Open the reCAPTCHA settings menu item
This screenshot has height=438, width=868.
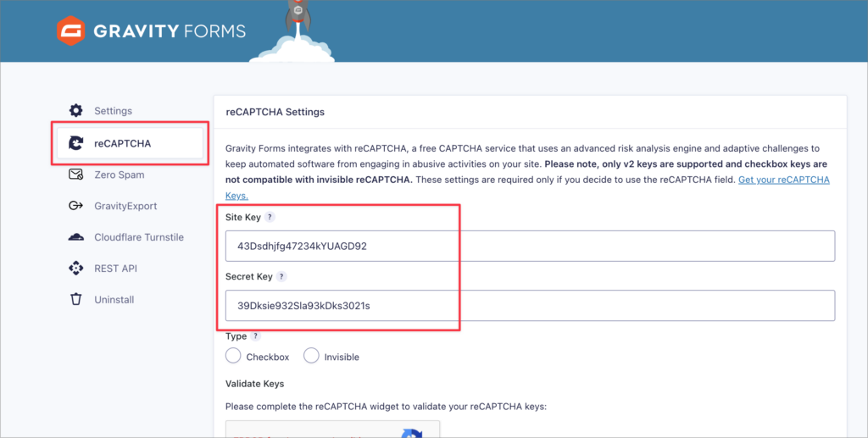pos(130,143)
